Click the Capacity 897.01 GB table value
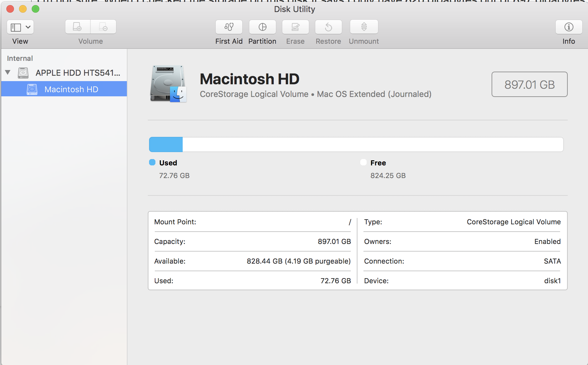Image resolution: width=588 pixels, height=365 pixels. [334, 241]
